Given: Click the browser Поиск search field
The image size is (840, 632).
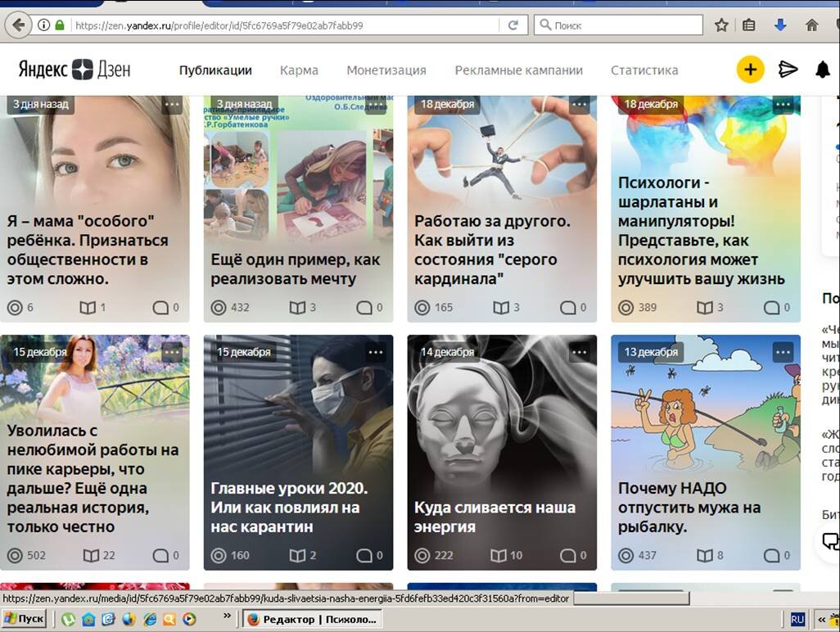Looking at the screenshot, I should [618, 25].
